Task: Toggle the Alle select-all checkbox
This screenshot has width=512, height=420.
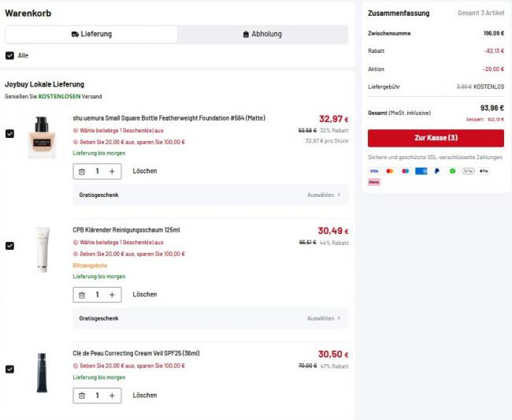Action: 9,55
